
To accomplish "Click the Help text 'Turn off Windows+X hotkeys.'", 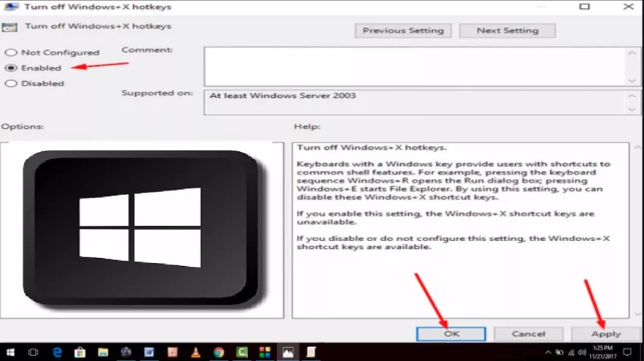I will (371, 148).
